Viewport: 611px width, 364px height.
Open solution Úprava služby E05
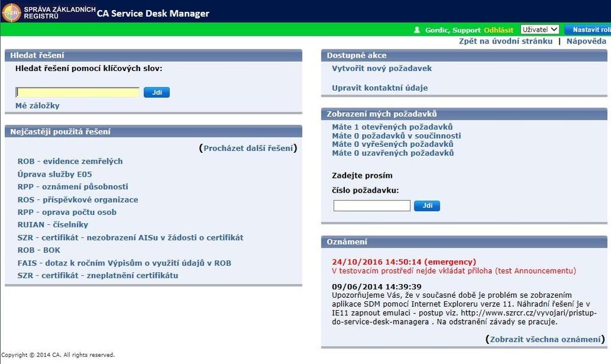(54, 174)
